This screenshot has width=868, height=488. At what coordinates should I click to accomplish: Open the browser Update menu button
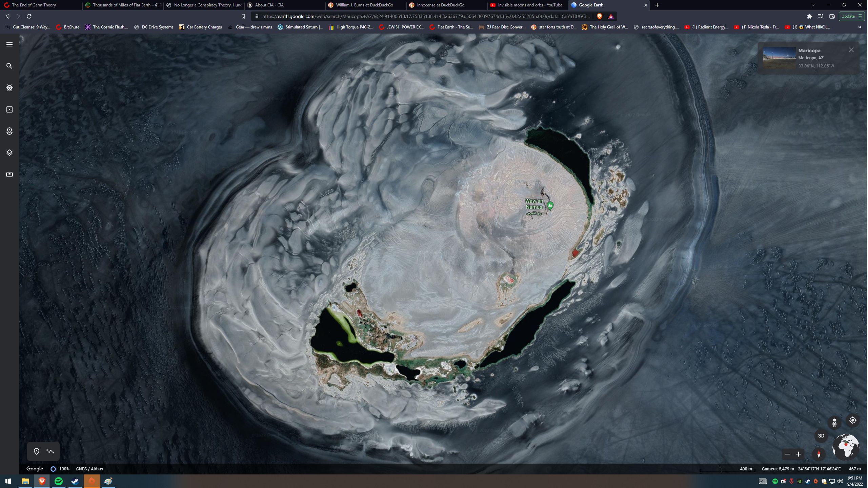click(851, 16)
